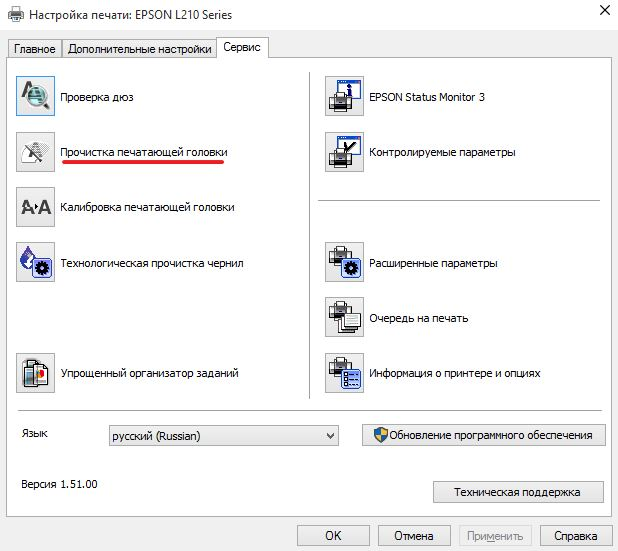Click the Калибровка печатающей головки label
Image resolution: width=618 pixels, height=551 pixels.
[x=147, y=207]
